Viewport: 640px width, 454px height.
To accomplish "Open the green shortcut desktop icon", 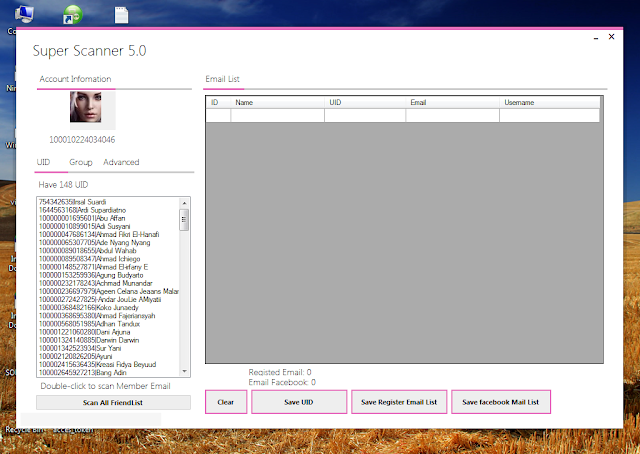I will coord(73,15).
